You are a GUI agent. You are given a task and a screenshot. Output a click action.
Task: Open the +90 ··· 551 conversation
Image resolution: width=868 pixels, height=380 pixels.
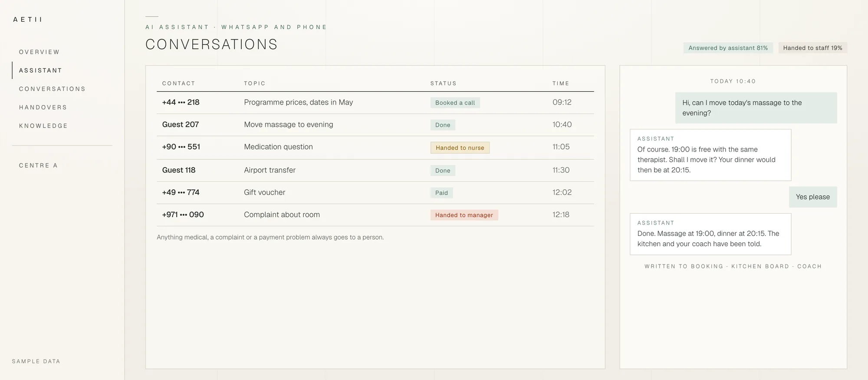(375, 147)
